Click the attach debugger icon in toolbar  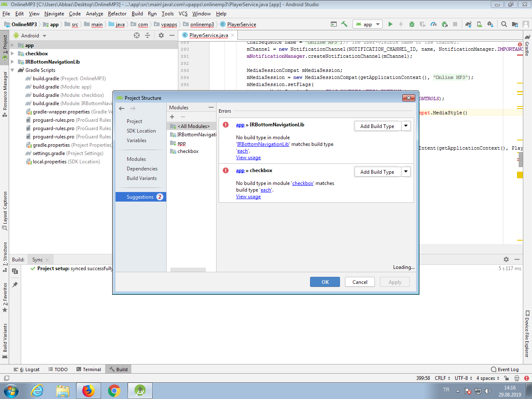[x=444, y=24]
